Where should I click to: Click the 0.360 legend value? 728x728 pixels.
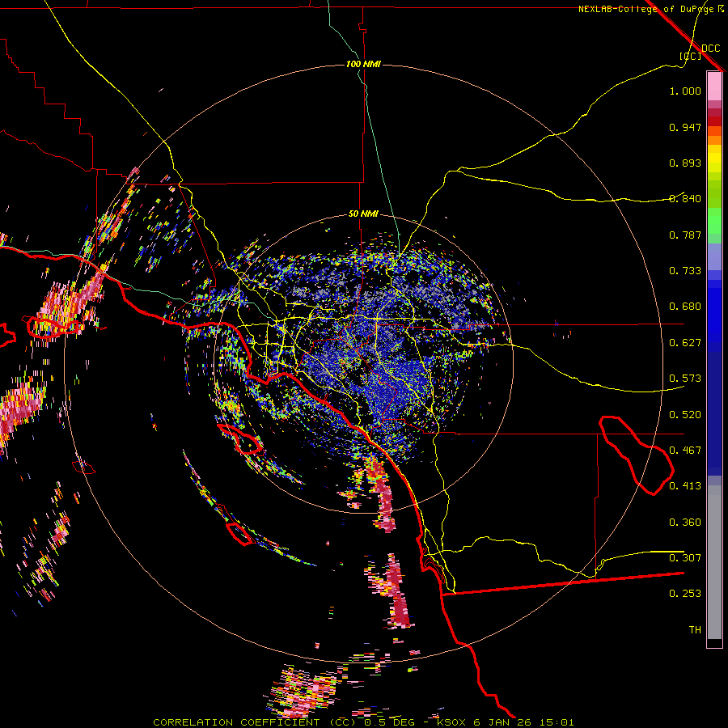[685, 523]
